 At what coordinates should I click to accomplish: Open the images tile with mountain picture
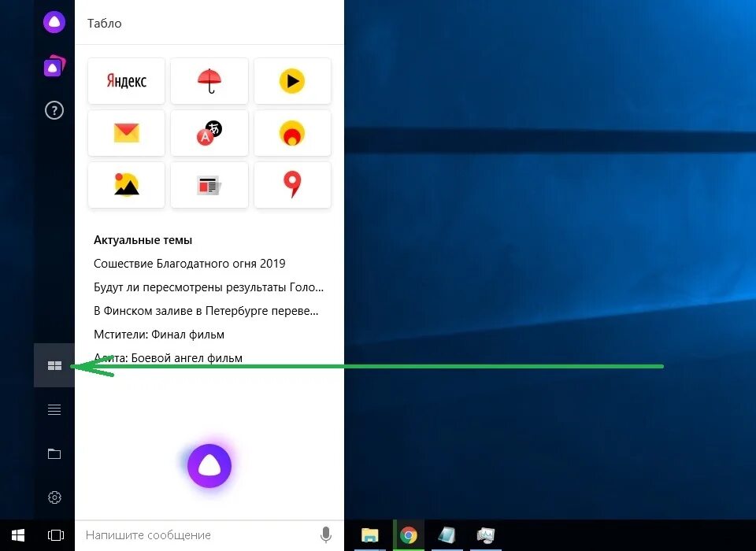click(126, 185)
